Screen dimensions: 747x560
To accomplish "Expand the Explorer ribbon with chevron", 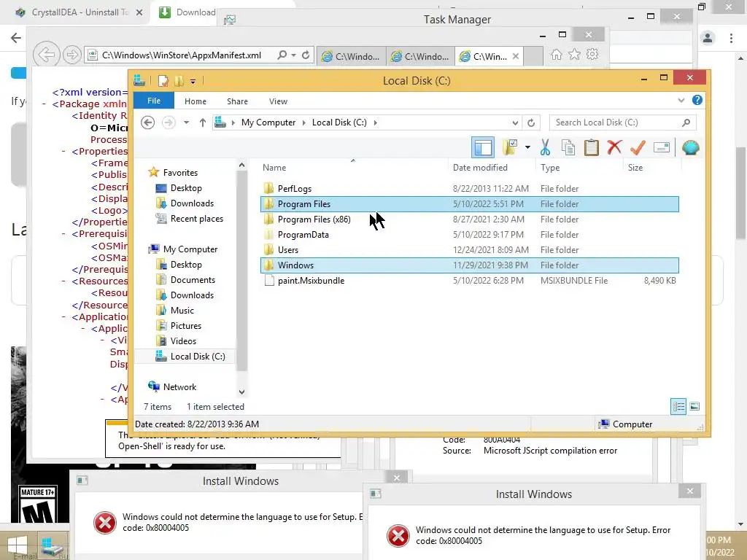I will (x=681, y=101).
